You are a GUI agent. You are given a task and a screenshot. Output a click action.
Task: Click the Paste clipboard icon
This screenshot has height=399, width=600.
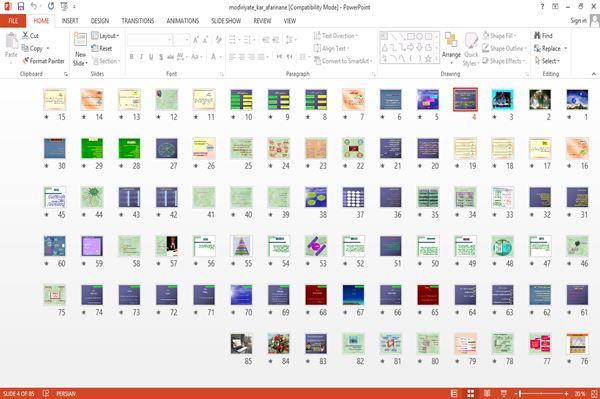[x=11, y=41]
